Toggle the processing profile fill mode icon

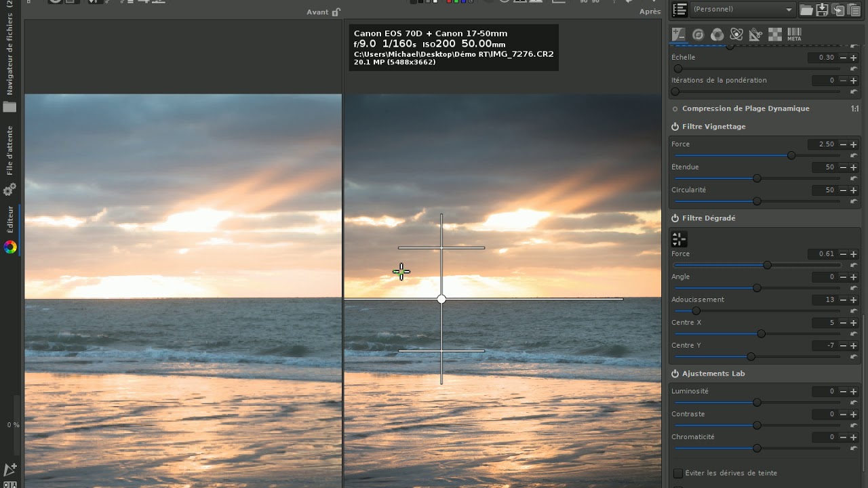(679, 9)
